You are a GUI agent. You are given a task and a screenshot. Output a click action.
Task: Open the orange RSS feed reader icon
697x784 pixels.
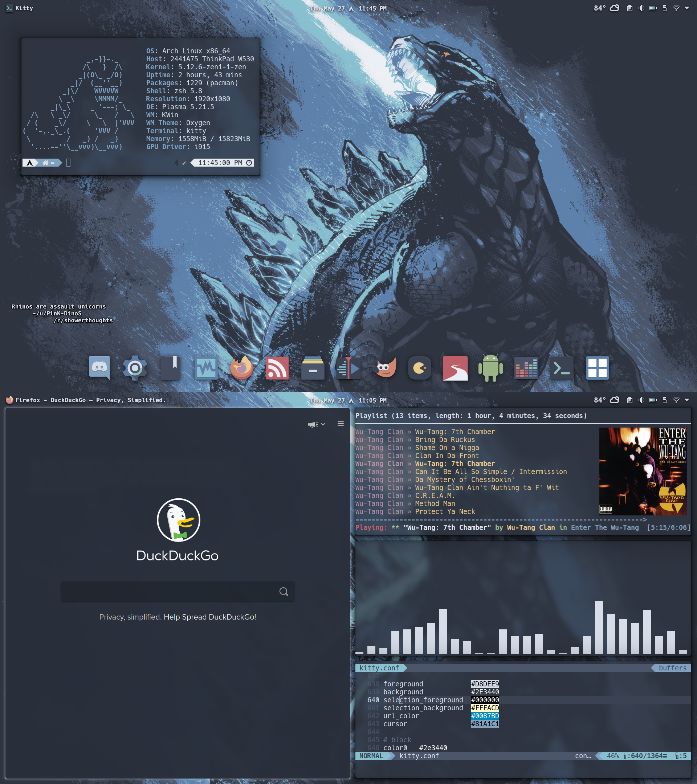pos(277,367)
